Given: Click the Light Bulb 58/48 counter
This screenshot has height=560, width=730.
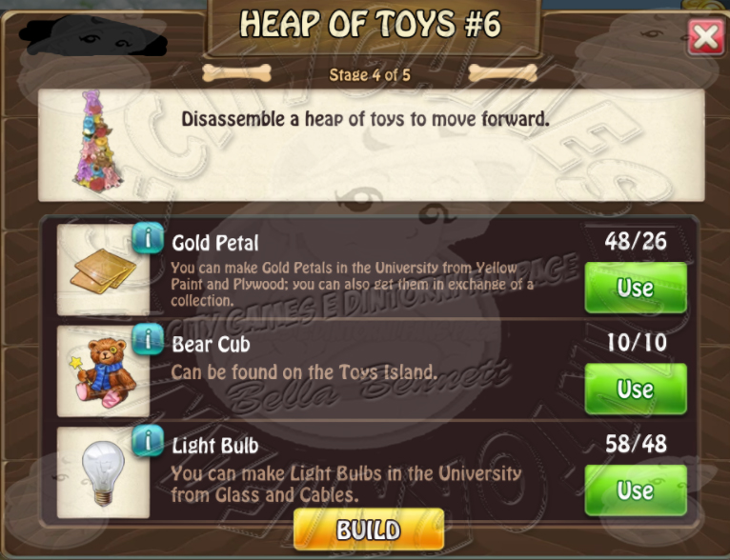Looking at the screenshot, I should (636, 444).
